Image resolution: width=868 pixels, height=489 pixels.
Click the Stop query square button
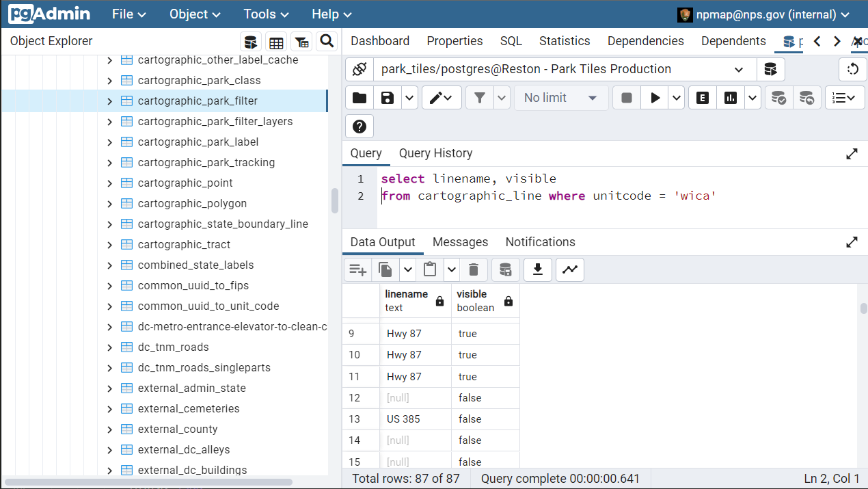point(627,98)
